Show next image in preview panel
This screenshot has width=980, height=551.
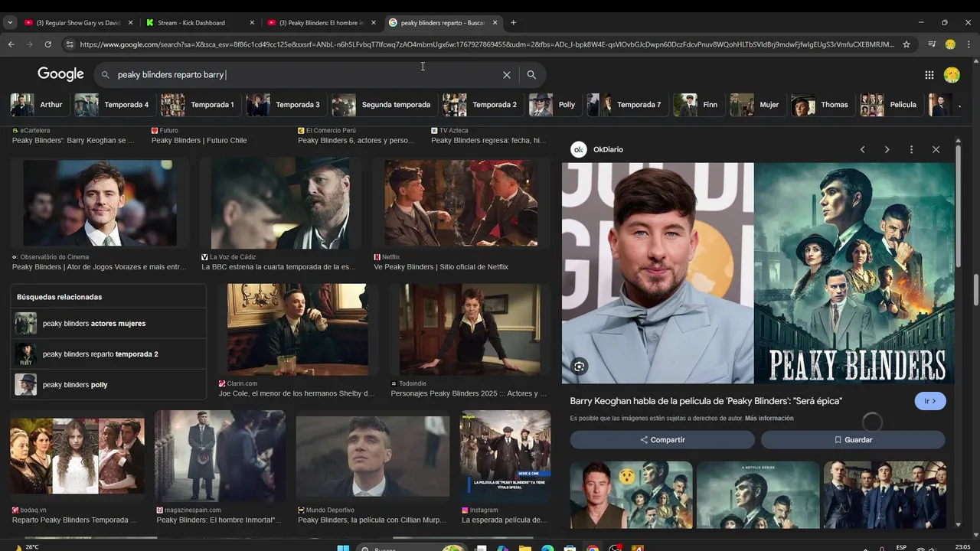[x=887, y=149]
